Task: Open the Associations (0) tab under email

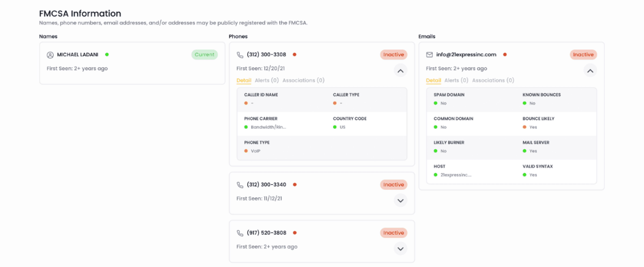Action: click(493, 80)
